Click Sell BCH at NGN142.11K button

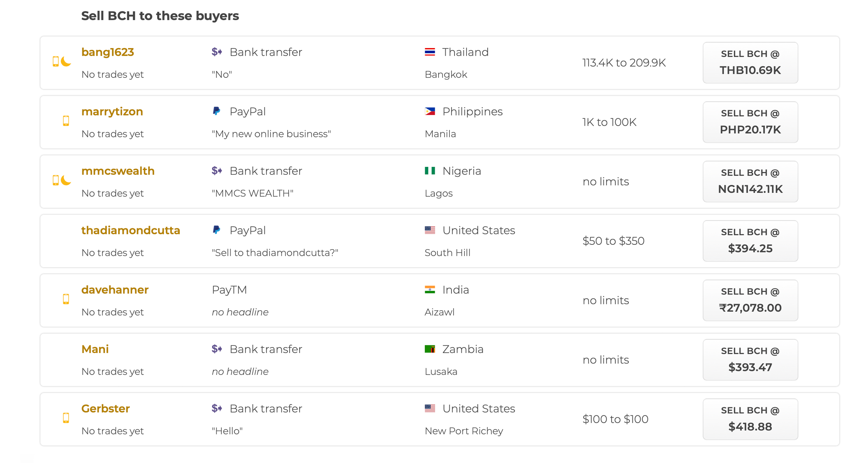coord(750,182)
